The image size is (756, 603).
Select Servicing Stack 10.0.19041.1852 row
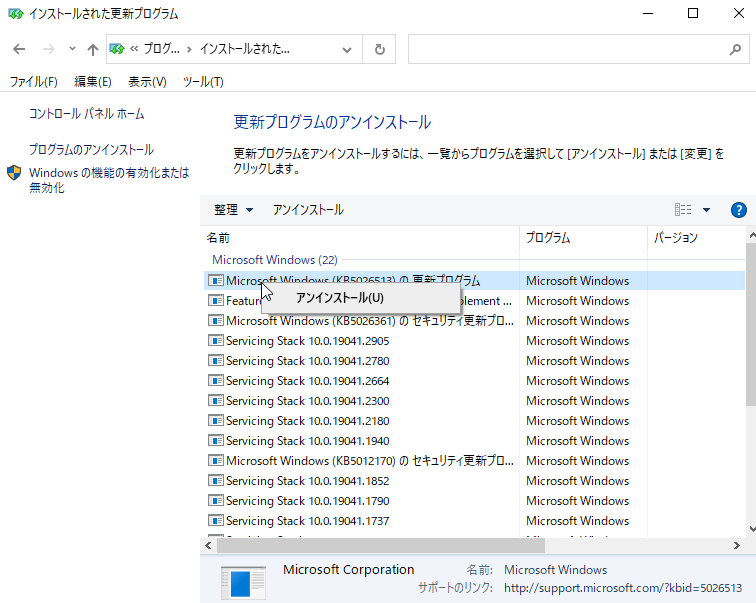tap(474, 481)
